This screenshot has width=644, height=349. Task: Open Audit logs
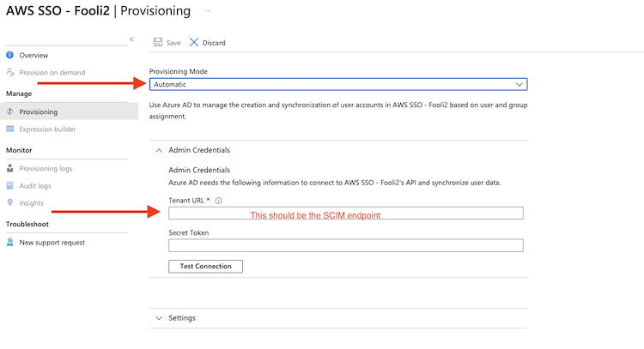coord(35,186)
